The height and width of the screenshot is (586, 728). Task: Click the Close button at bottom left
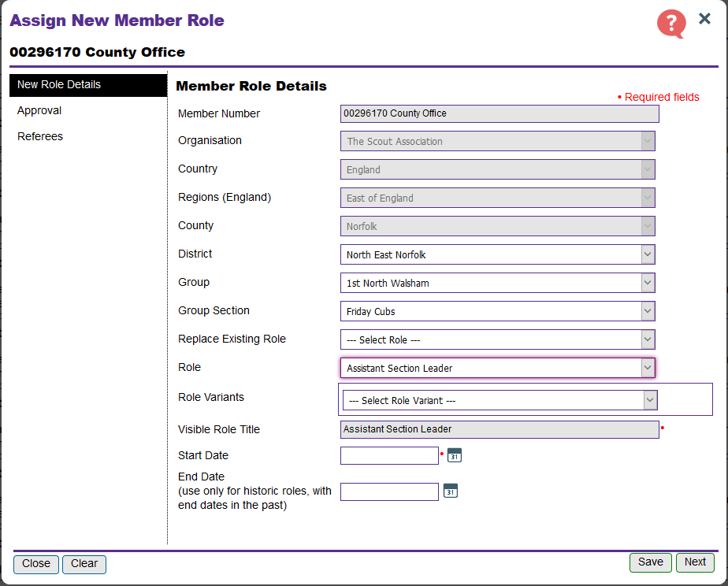point(36,564)
